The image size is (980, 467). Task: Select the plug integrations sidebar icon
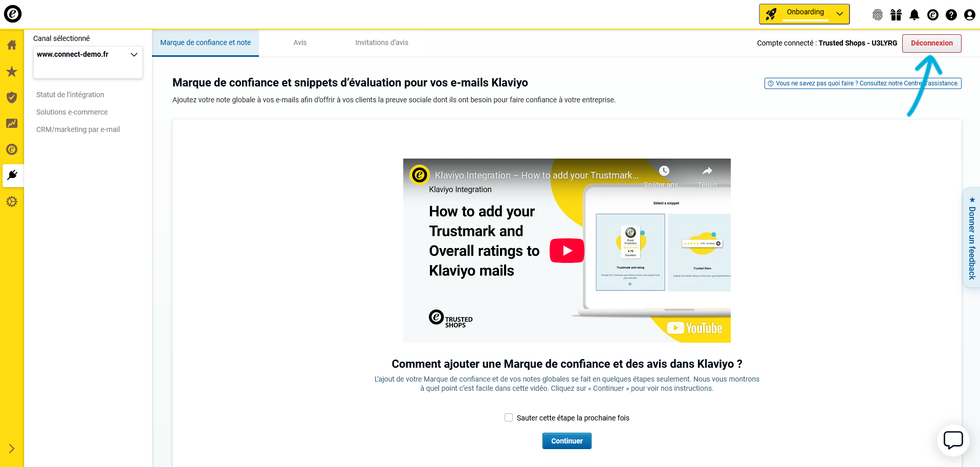coord(12,175)
